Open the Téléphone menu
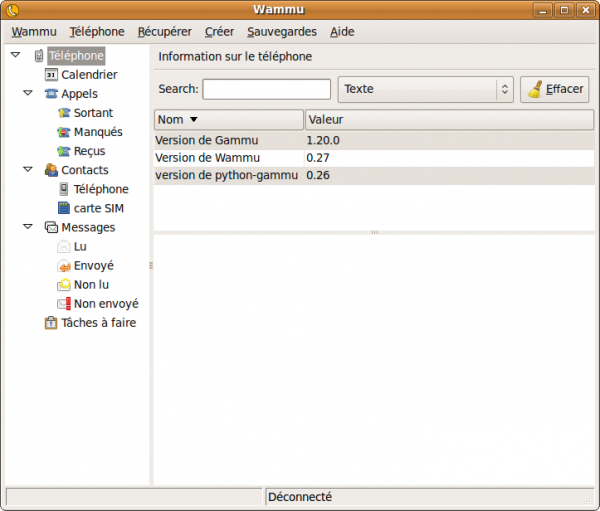 tap(97, 32)
